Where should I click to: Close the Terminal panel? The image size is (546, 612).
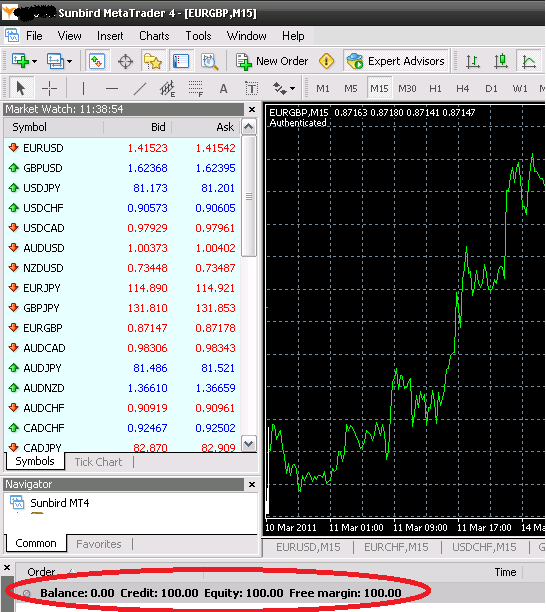click(x=7, y=567)
